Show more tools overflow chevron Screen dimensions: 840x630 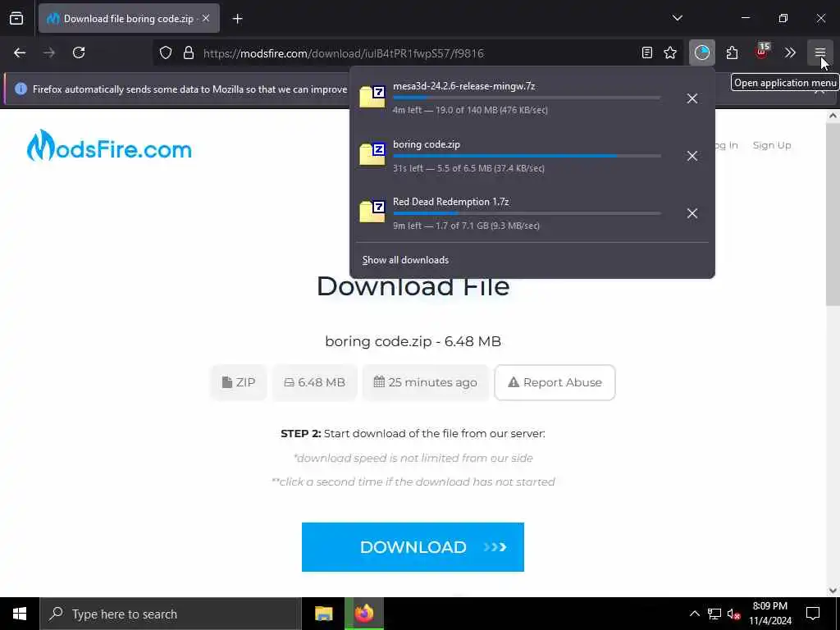[790, 52]
